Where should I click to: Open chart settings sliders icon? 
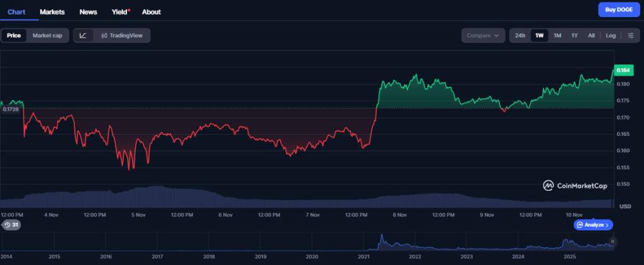(x=631, y=35)
